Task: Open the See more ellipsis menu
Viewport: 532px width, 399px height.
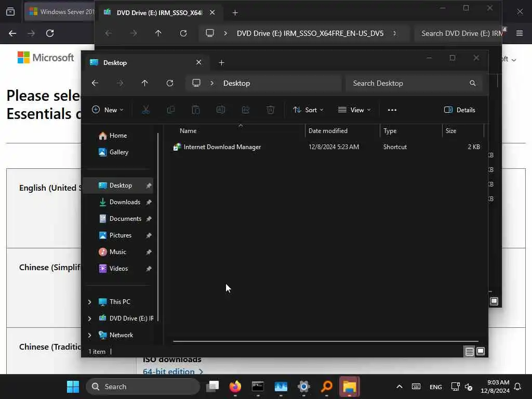Action: click(392, 110)
